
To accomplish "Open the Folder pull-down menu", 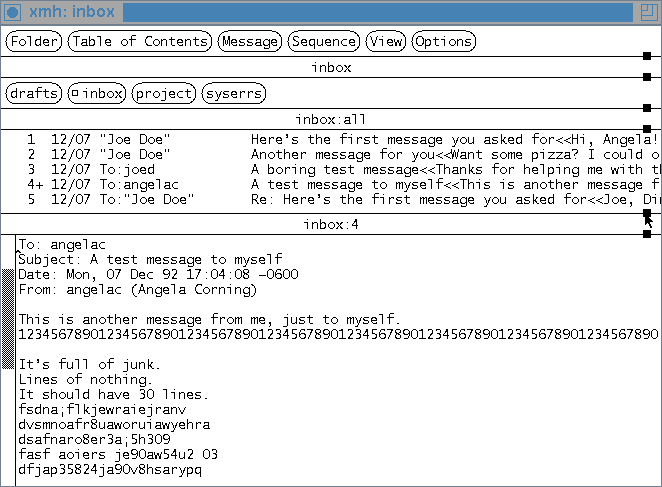I will (x=34, y=41).
